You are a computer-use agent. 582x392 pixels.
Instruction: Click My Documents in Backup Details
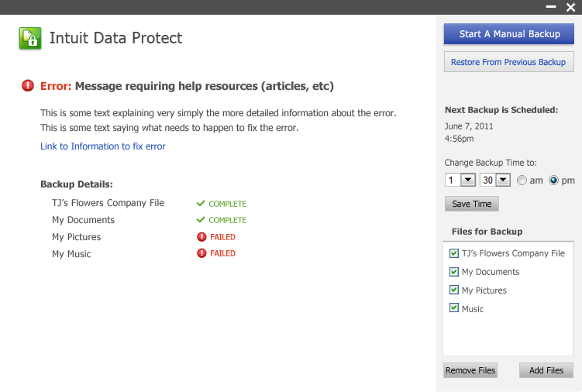click(83, 220)
